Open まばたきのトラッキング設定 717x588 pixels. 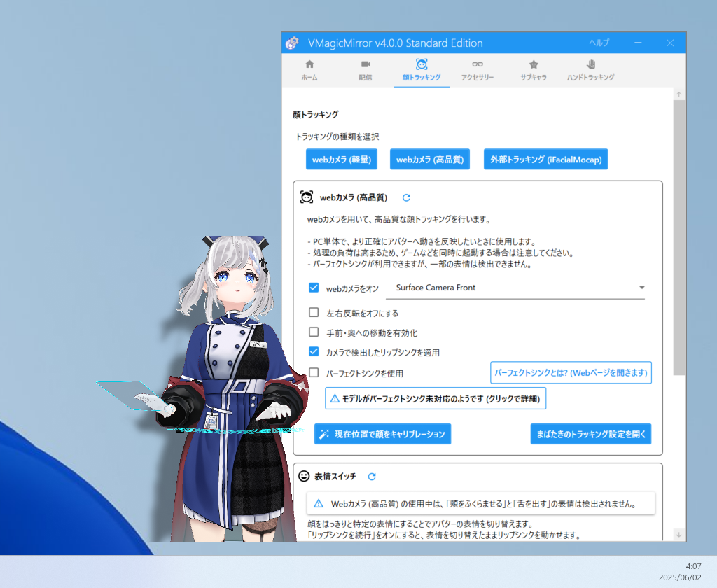point(591,434)
